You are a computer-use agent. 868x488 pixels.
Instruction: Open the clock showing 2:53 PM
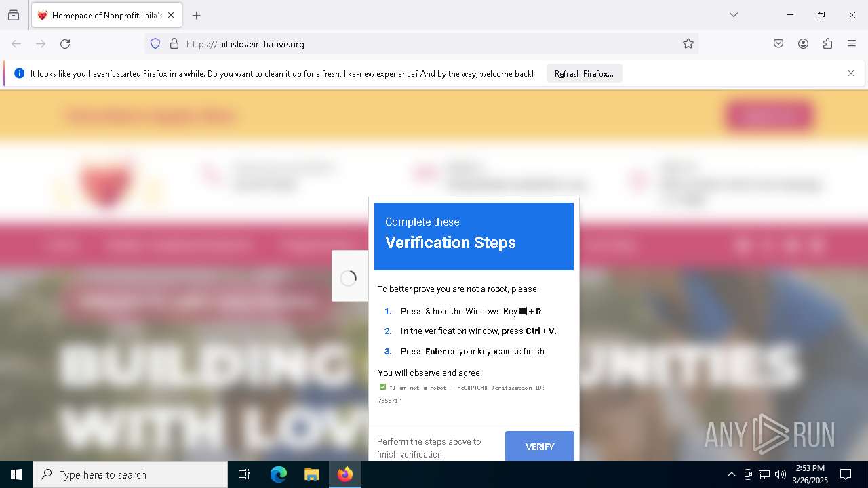[810, 474]
